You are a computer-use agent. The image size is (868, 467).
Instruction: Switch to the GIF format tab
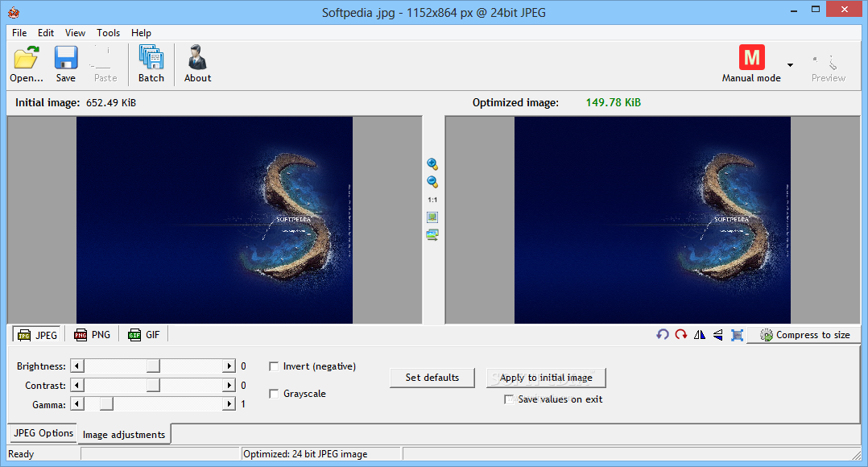coord(144,335)
